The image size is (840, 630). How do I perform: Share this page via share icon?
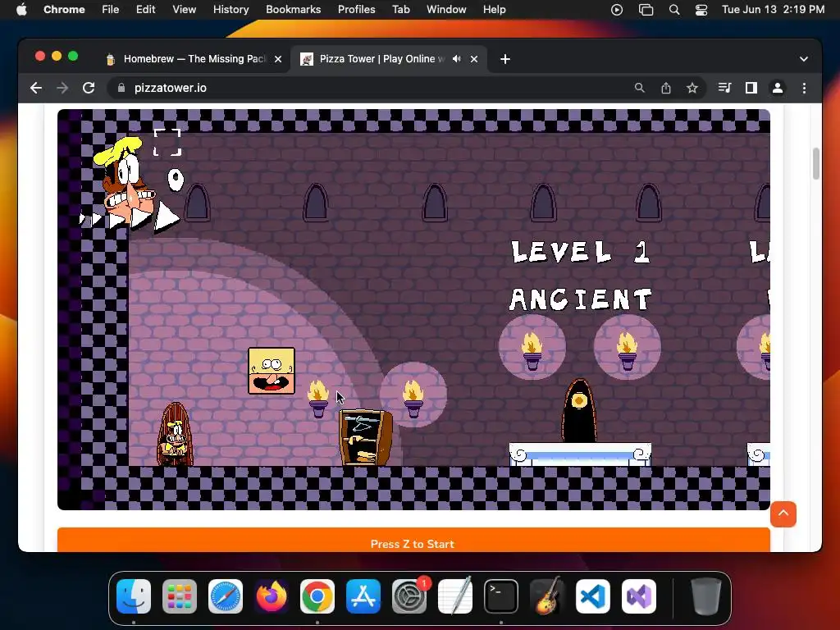(x=666, y=88)
